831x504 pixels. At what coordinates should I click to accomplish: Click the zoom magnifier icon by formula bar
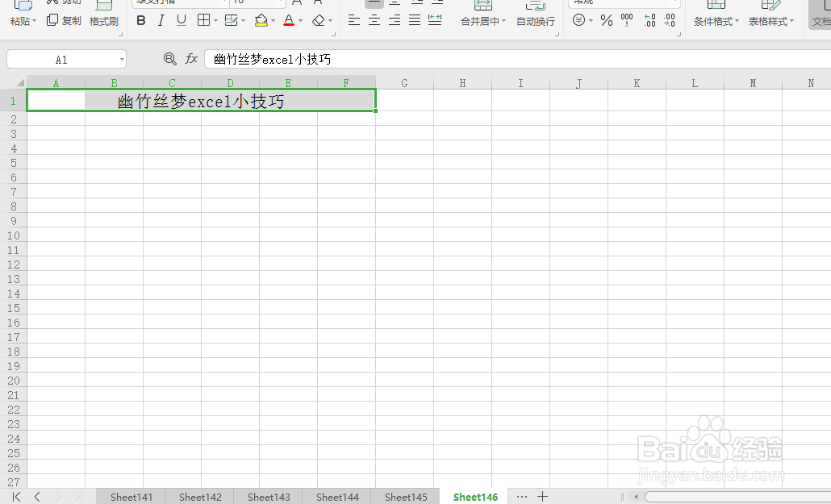(170, 59)
